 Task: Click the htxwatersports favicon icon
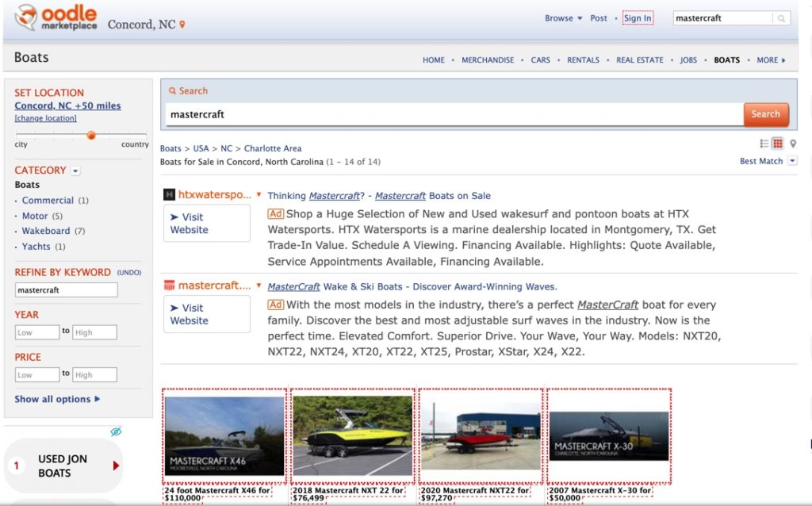click(x=169, y=195)
